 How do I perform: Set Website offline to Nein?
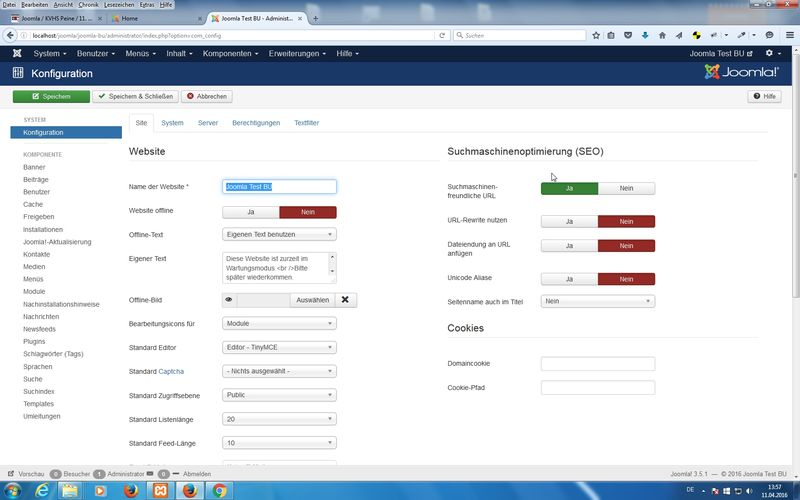[x=308, y=212]
